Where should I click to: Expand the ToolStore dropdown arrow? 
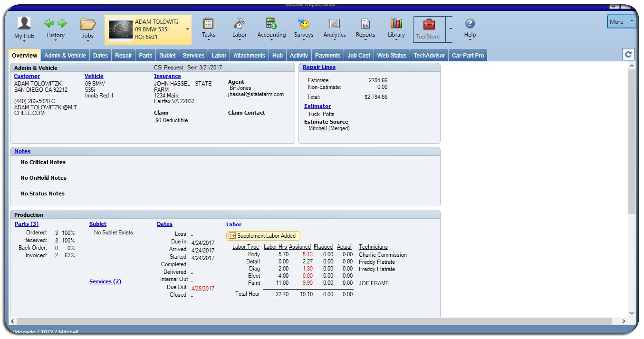point(451,29)
